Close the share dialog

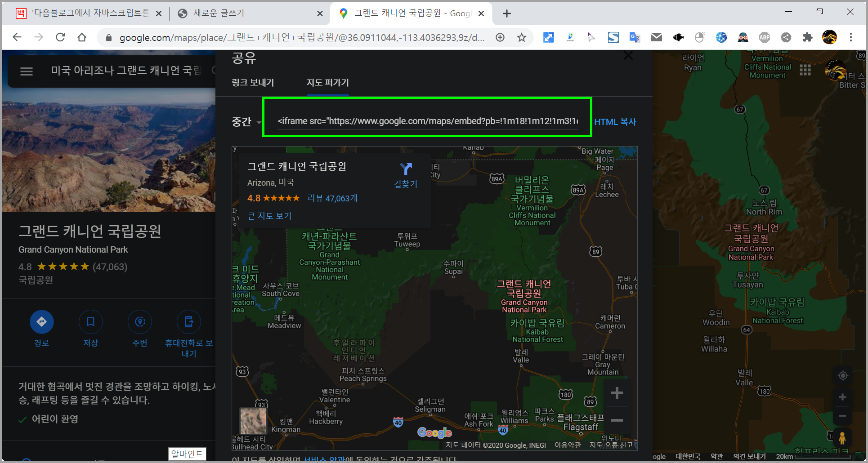pos(628,56)
